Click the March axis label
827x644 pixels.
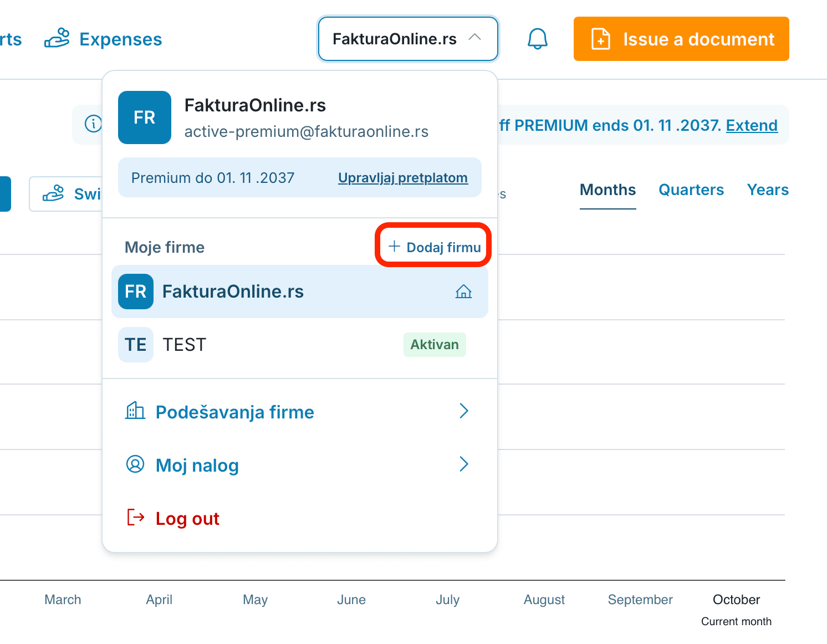coord(63,600)
